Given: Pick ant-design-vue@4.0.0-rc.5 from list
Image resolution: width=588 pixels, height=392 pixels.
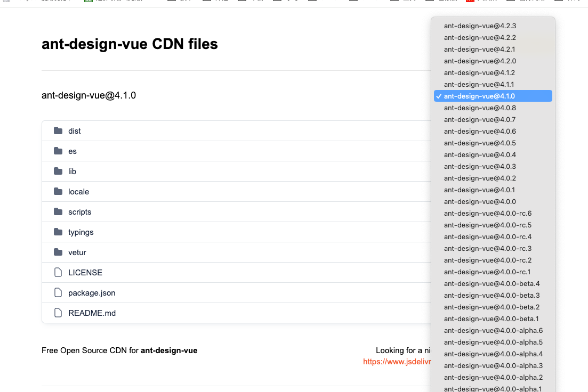Looking at the screenshot, I should coord(493,225).
